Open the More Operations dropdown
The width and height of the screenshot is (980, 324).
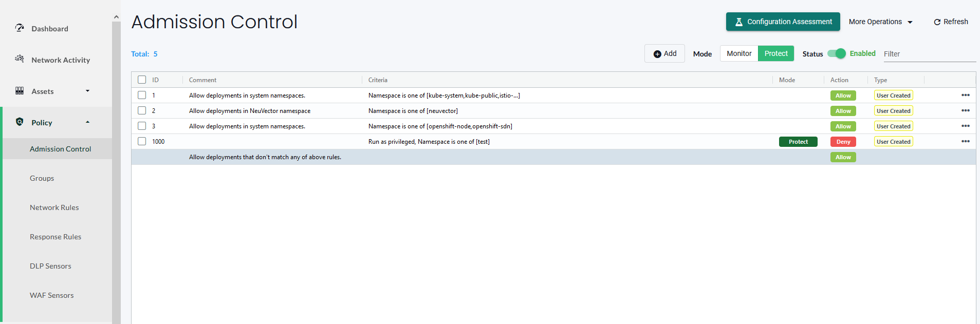(881, 22)
